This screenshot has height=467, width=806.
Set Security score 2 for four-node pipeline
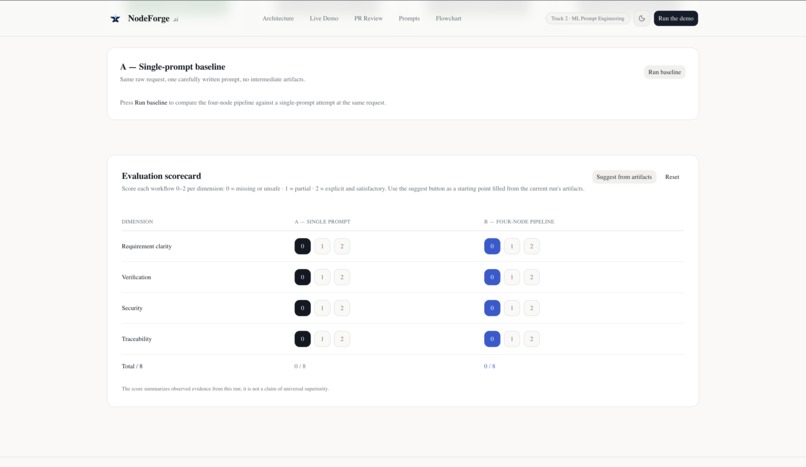(x=532, y=308)
